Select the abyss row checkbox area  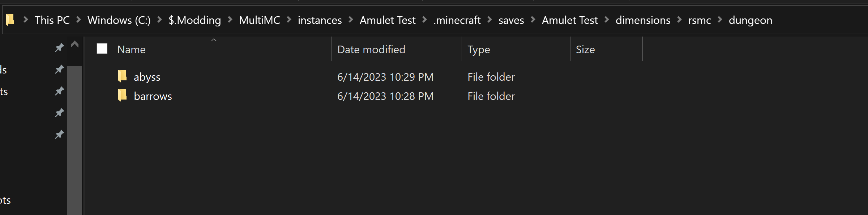pyautogui.click(x=101, y=76)
